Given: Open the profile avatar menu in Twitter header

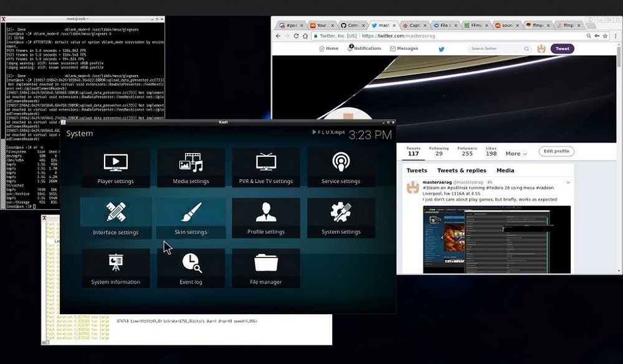Looking at the screenshot, I should click(x=541, y=49).
